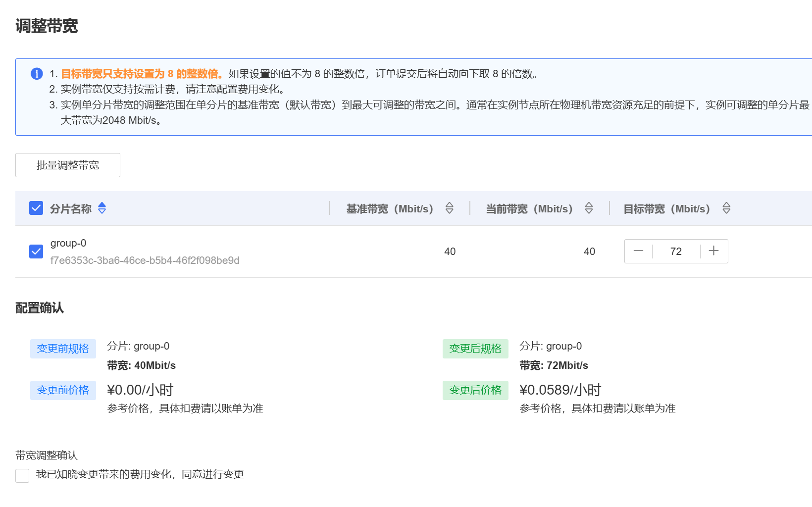Check the 我已知晓变更带来的费用变化 agreement checkbox
This screenshot has height=507, width=812.
(22, 475)
